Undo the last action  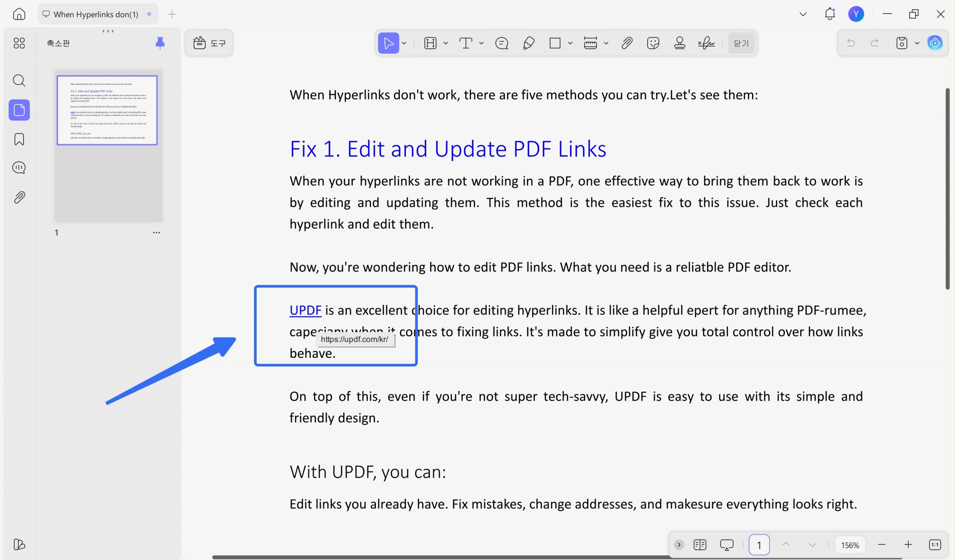pyautogui.click(x=851, y=43)
